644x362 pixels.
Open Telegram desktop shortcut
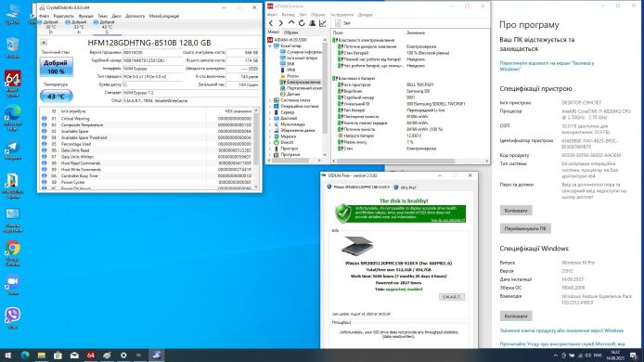[13, 150]
